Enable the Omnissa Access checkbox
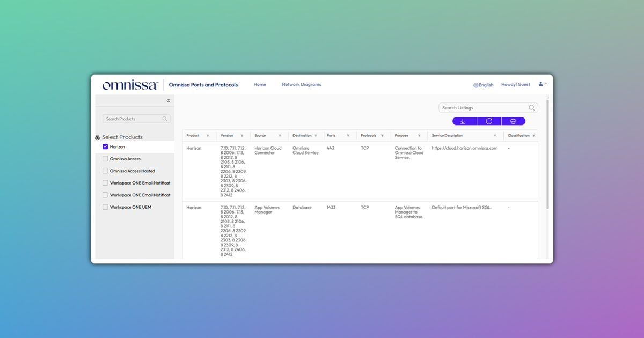This screenshot has width=644, height=338. [x=105, y=158]
